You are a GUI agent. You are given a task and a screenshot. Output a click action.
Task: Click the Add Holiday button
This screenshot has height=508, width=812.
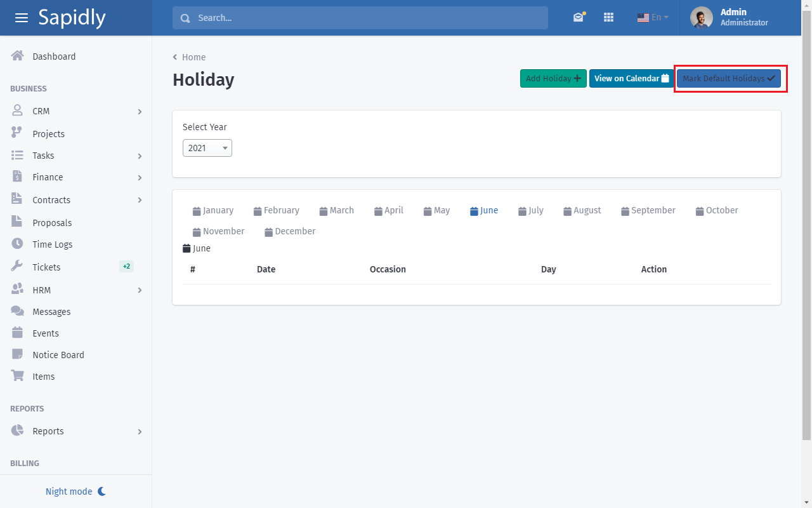[x=553, y=79]
